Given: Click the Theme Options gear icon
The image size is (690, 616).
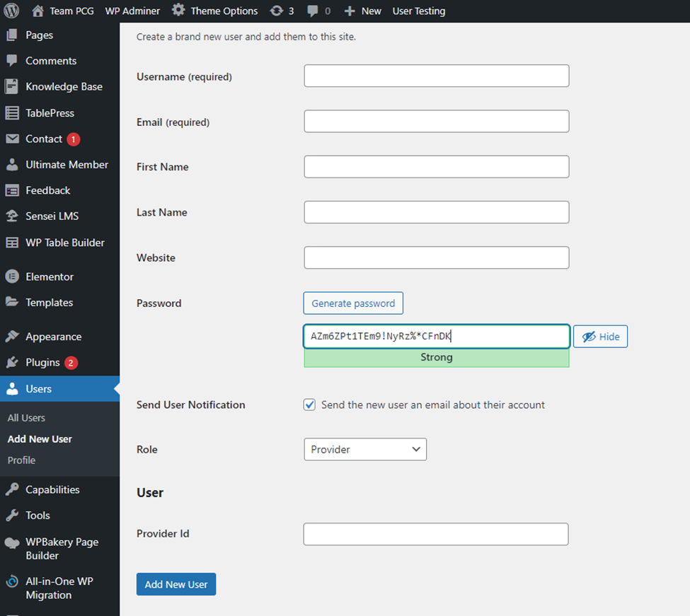Looking at the screenshot, I should tap(179, 11).
